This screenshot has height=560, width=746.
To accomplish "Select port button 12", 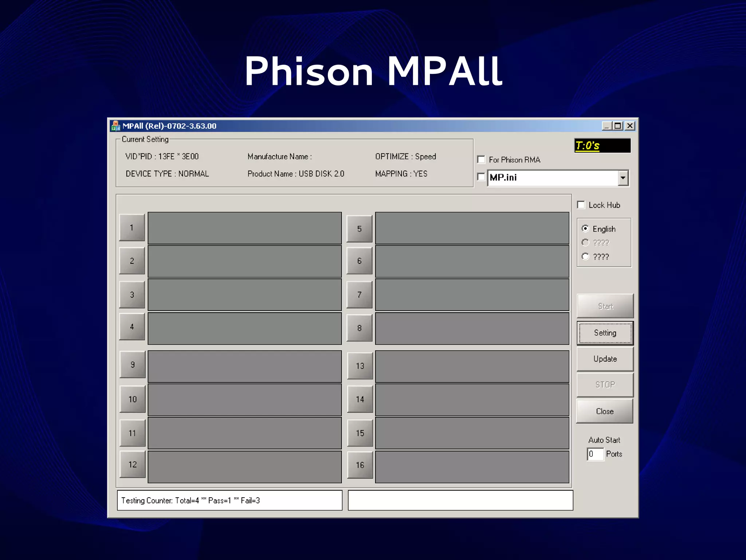I will (x=133, y=465).
